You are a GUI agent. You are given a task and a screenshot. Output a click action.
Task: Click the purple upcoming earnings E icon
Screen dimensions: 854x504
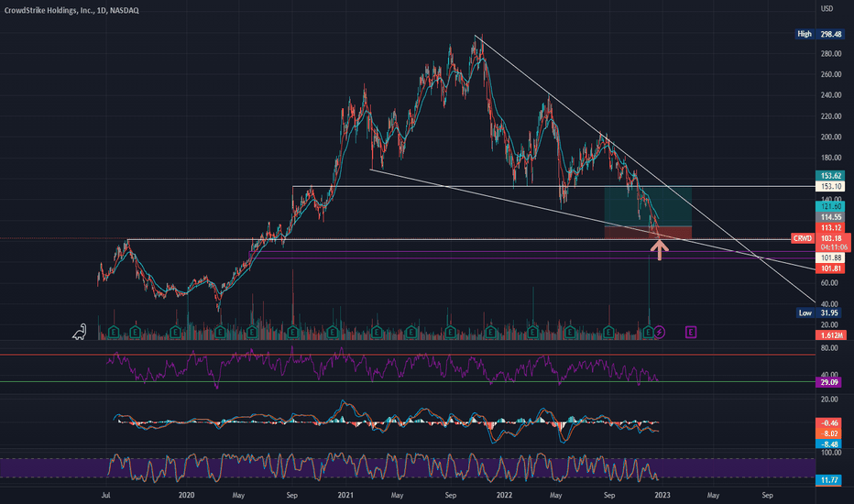pos(691,332)
